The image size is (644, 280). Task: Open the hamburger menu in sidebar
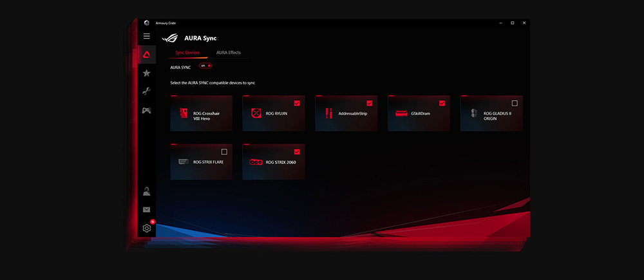pos(147,36)
